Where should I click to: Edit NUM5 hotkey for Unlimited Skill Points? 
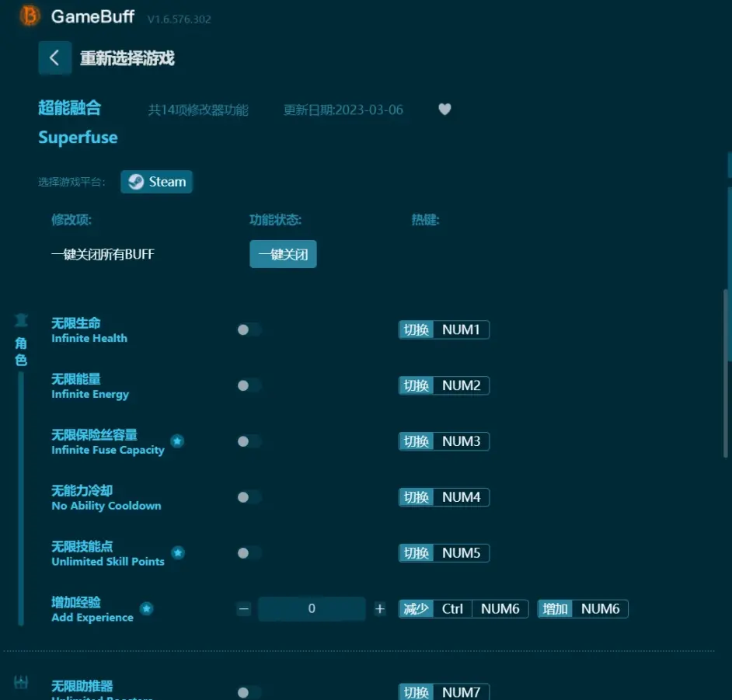coord(444,553)
